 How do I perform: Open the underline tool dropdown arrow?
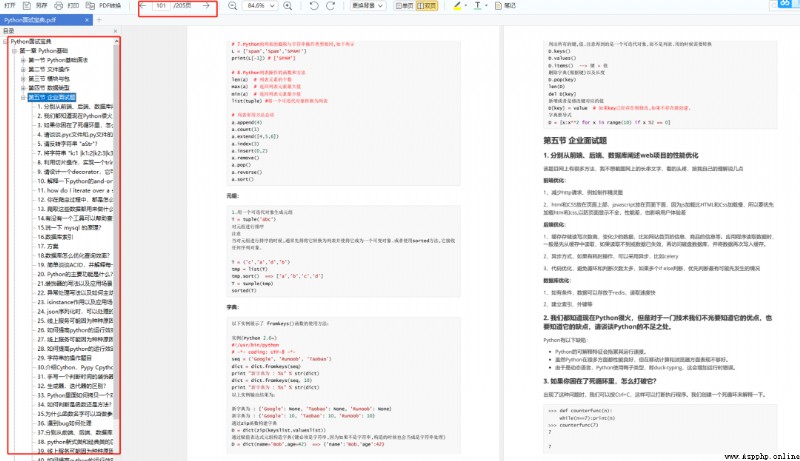click(486, 6)
